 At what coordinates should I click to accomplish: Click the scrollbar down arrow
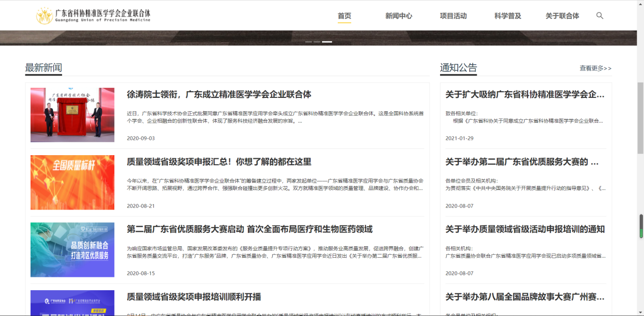[x=640, y=312]
